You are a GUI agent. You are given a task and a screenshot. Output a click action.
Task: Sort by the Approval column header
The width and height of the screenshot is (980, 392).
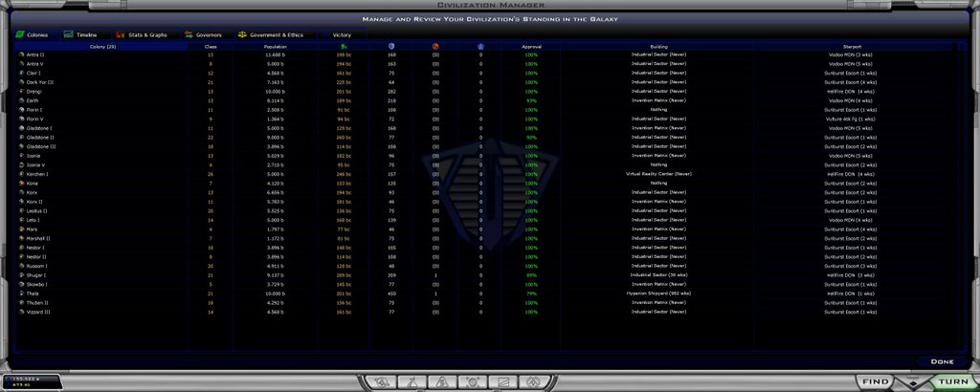click(531, 47)
